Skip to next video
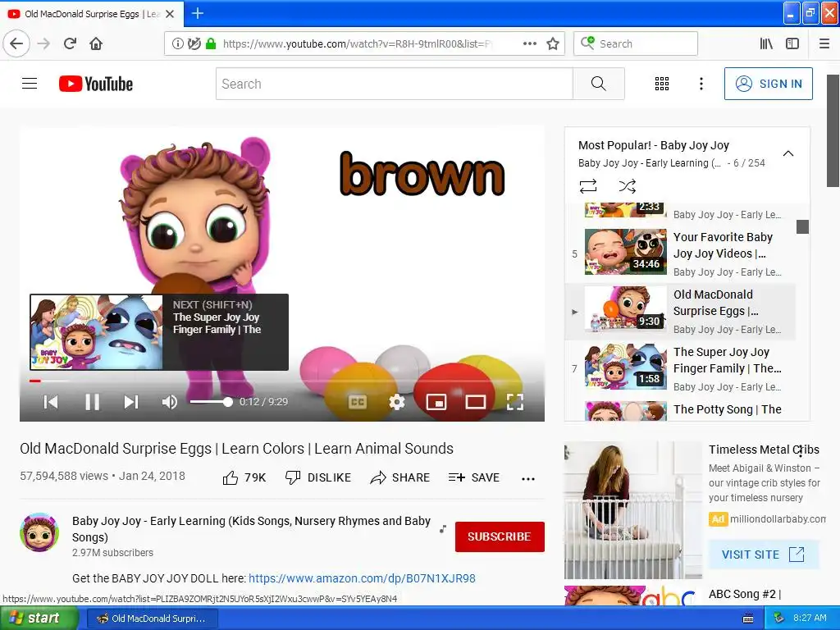 [x=131, y=402]
